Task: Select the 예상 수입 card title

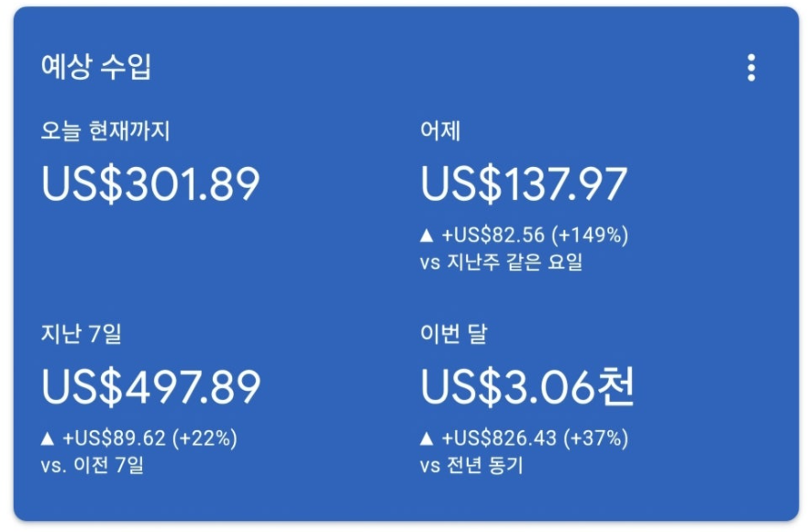Action: point(96,66)
